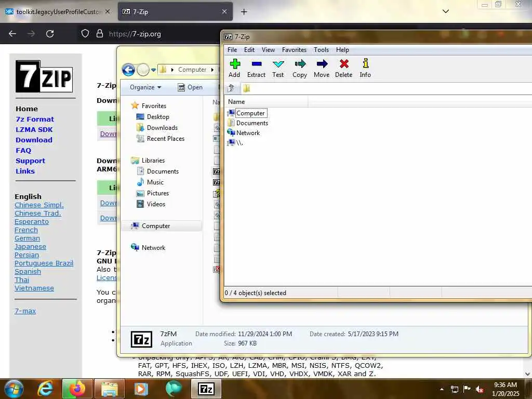Open 7z Format link on website
Image resolution: width=532 pixels, height=399 pixels.
click(x=35, y=119)
